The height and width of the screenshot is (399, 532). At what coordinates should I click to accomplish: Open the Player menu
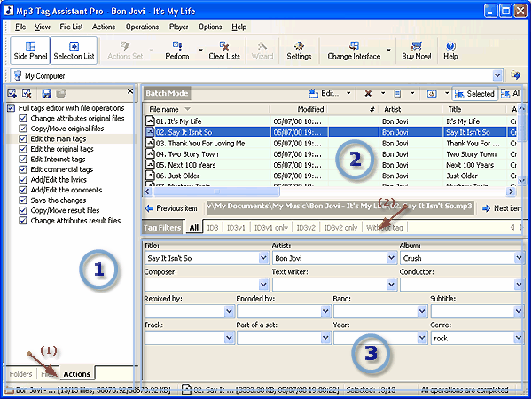point(179,27)
